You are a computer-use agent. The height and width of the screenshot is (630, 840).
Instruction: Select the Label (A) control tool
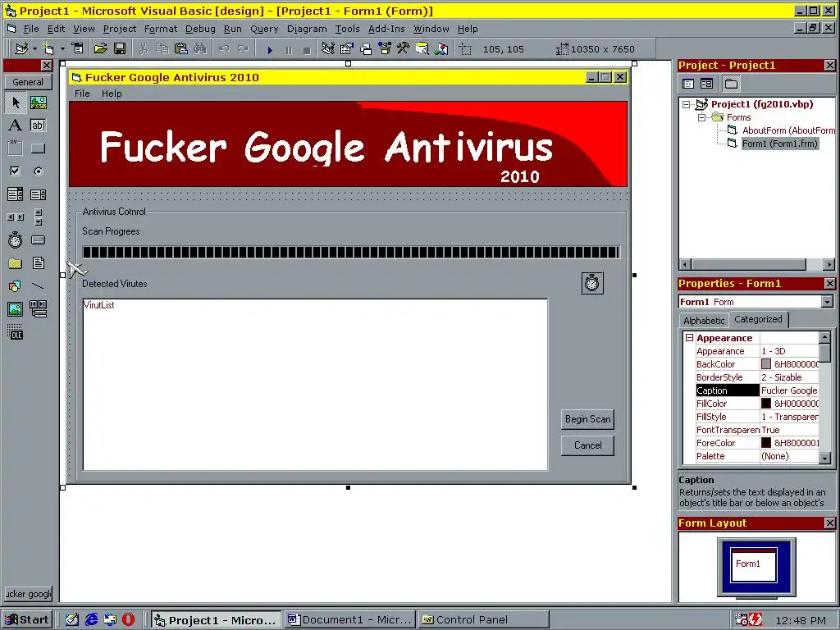click(16, 126)
